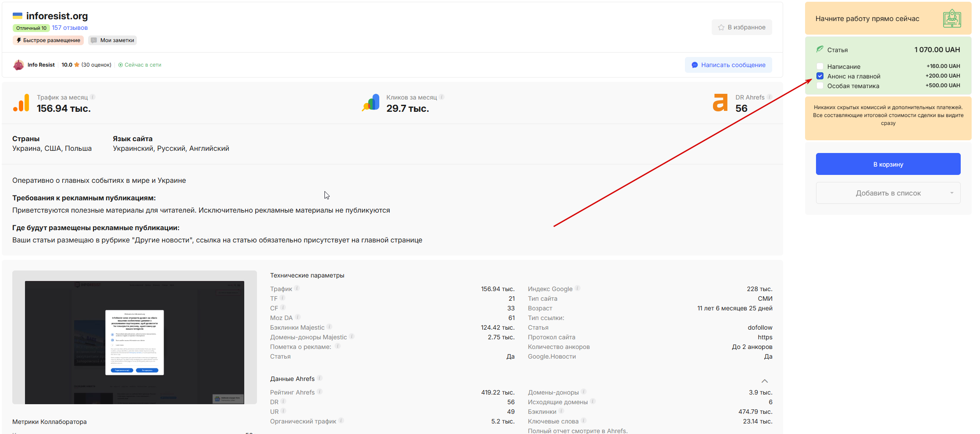
Task: Show info tooltip for Пометка о рекламе
Action: 338,346
